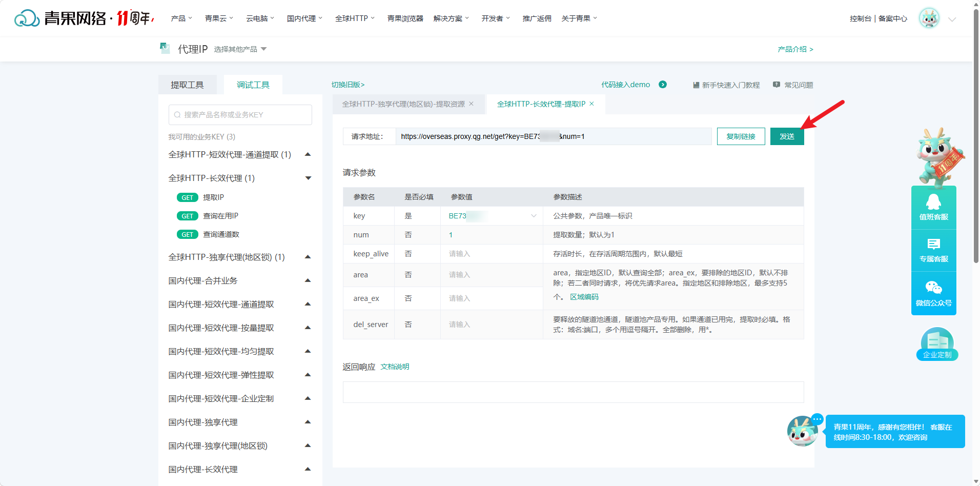The width and height of the screenshot is (980, 486).
Task: Open the key parameter value dropdown
Action: (x=492, y=216)
